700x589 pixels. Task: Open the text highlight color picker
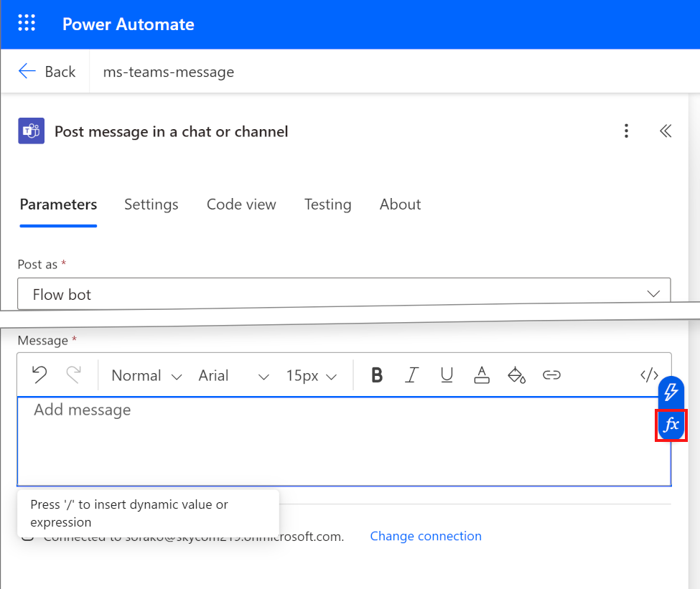click(516, 374)
